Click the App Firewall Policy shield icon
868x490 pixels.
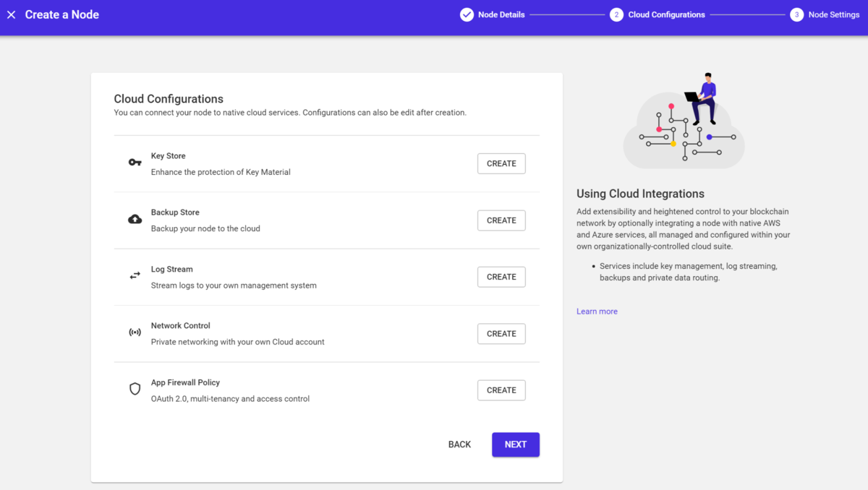coord(135,389)
